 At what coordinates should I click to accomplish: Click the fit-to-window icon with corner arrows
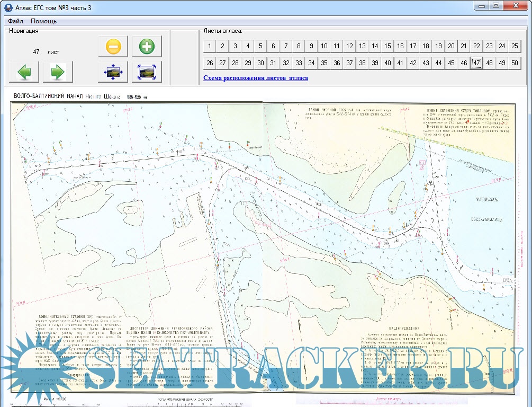(x=147, y=72)
